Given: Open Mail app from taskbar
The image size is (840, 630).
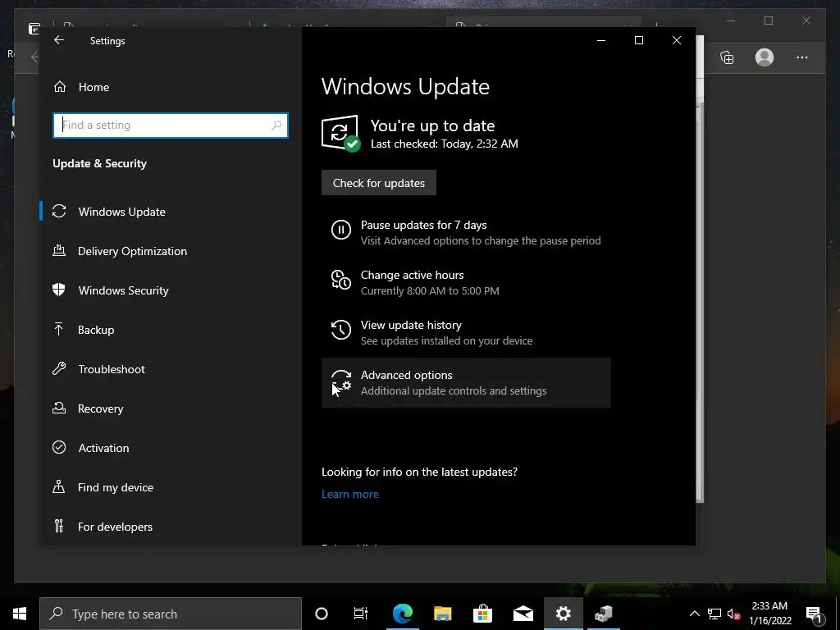Looking at the screenshot, I should 523,614.
